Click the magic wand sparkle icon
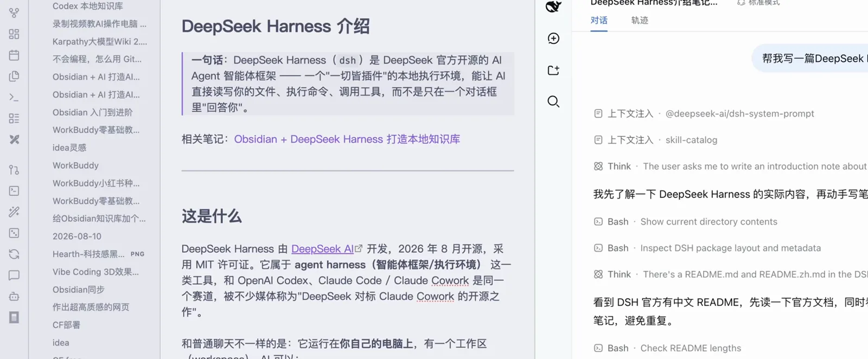The height and width of the screenshot is (359, 868). pyautogui.click(x=14, y=212)
